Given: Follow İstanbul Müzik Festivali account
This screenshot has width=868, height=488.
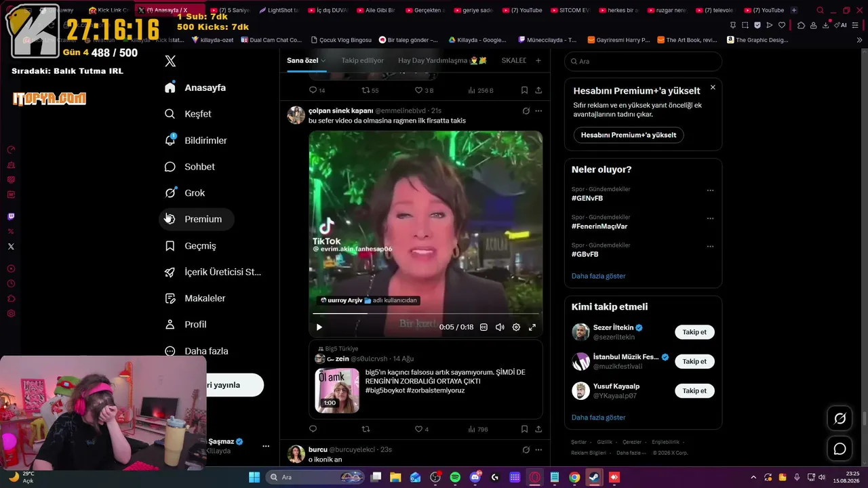Looking at the screenshot, I should (694, 361).
